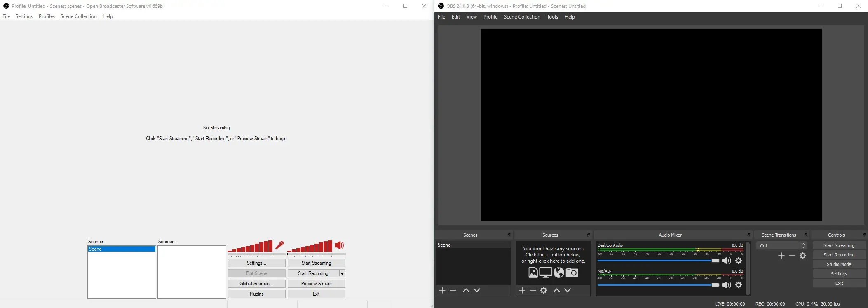Image resolution: width=868 pixels, height=308 pixels.
Task: Open Settings menu in OBS classic window
Action: click(24, 16)
